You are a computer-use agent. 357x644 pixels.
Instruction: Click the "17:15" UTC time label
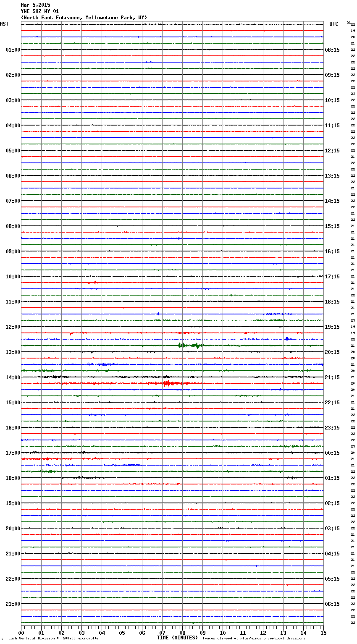click(332, 277)
